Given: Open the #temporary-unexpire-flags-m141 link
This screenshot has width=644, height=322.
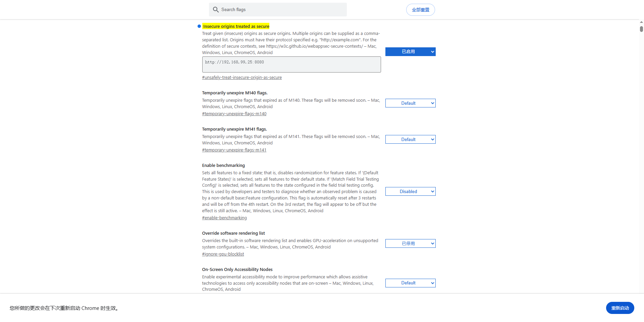Looking at the screenshot, I should 234,150.
